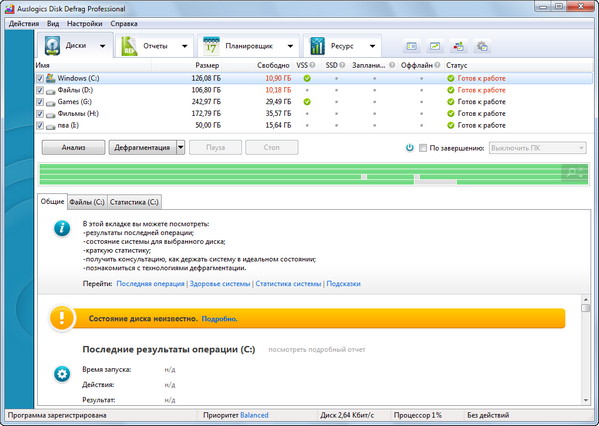Click the performance graph toolbar icon
Image resolution: width=599 pixels, height=426 pixels.
pyautogui.click(x=435, y=46)
